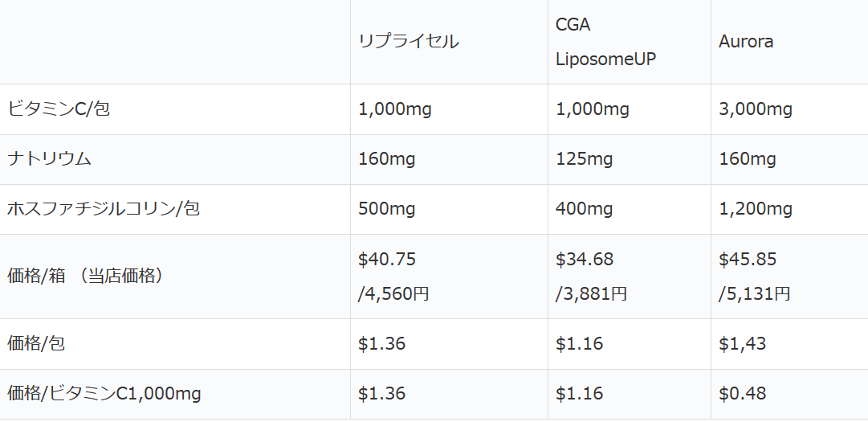868x422 pixels.
Task: Click the CGA LiposomeUP column header
Action: (605, 42)
